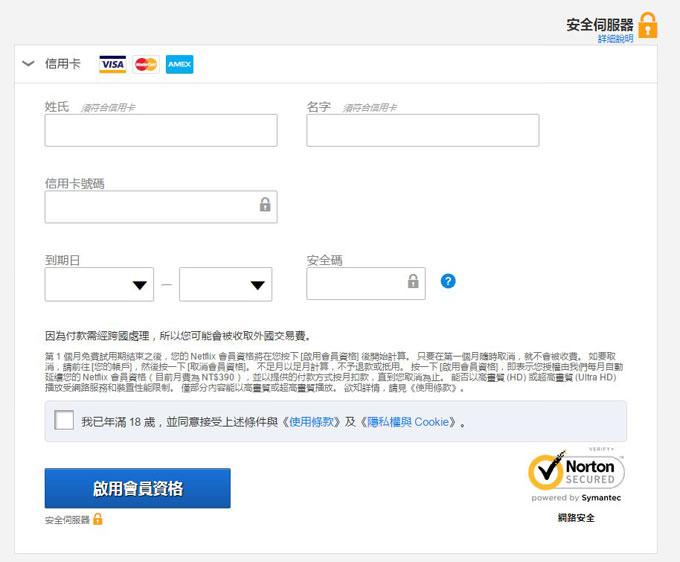
Task: Open the 使用條款 link in the agreement box
Action: pyautogui.click(x=314, y=422)
